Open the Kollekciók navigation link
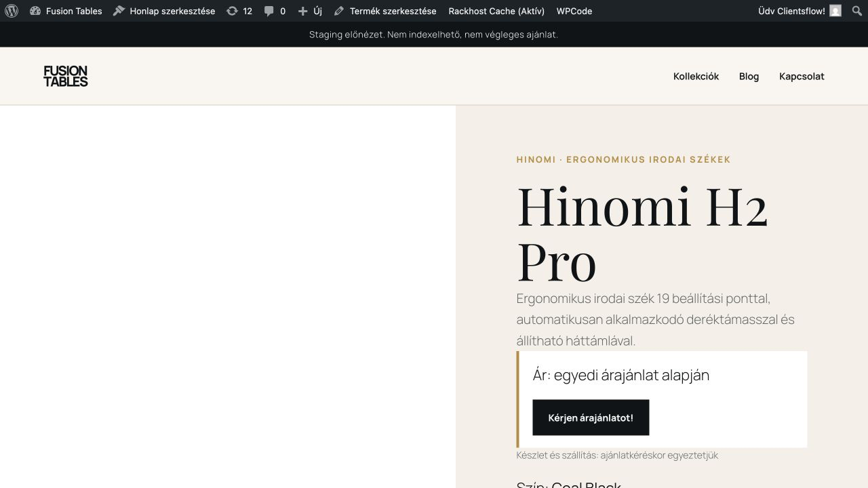Viewport: 868px width, 488px height. [696, 76]
